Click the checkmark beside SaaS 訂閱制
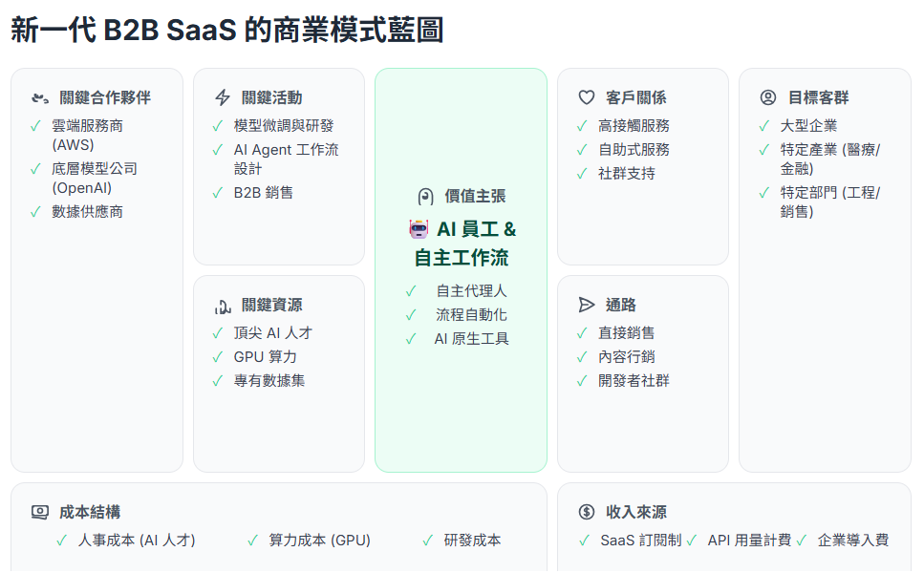The height and width of the screenshot is (573, 924). click(x=585, y=541)
